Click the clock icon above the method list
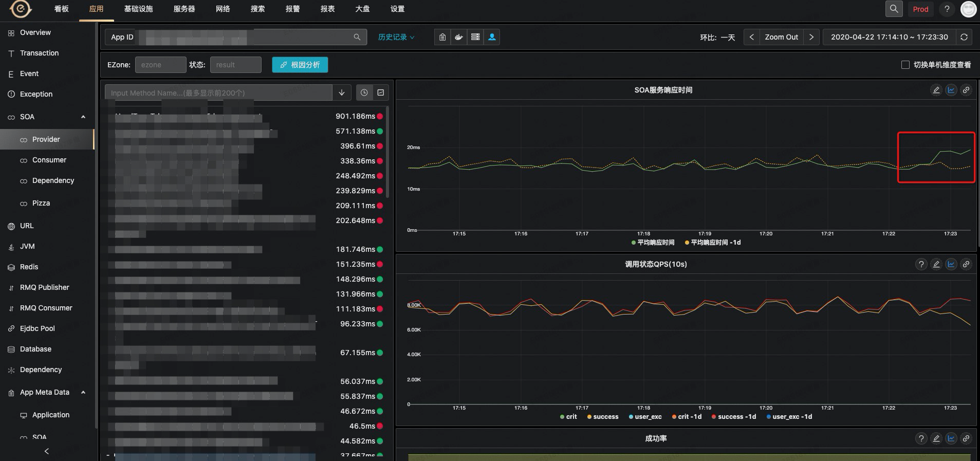Image resolution: width=980 pixels, height=461 pixels. pyautogui.click(x=364, y=93)
